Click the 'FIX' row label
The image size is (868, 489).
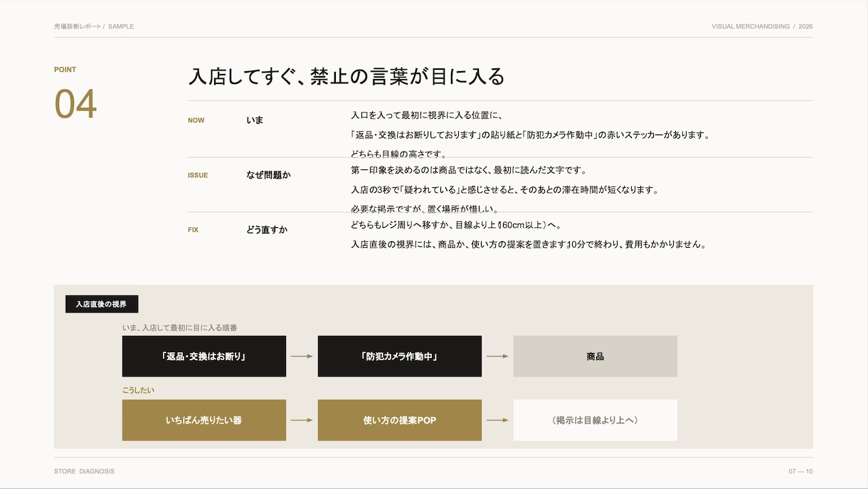click(x=193, y=230)
